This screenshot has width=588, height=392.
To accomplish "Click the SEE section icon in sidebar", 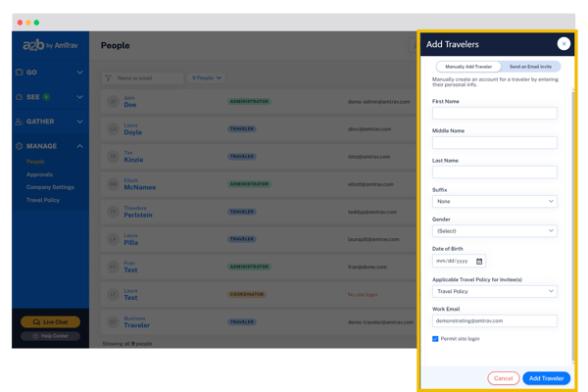I will coord(20,97).
